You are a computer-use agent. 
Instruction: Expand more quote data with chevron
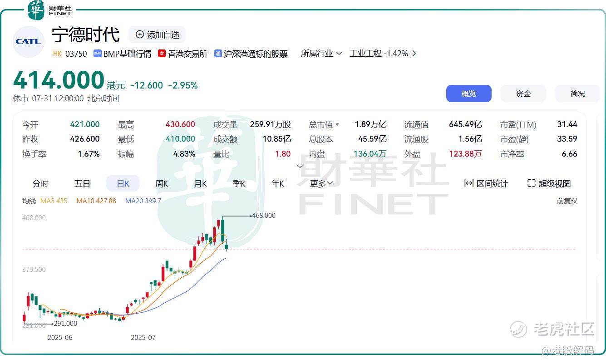click(300, 166)
